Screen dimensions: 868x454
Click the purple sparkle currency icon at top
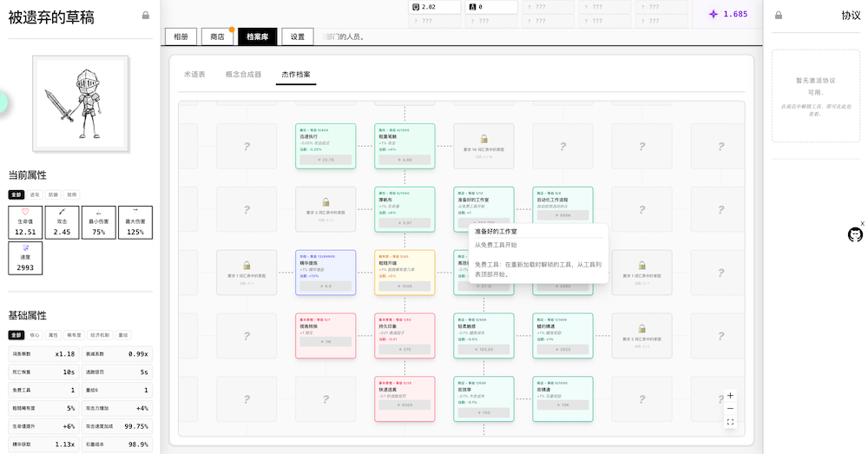(713, 14)
